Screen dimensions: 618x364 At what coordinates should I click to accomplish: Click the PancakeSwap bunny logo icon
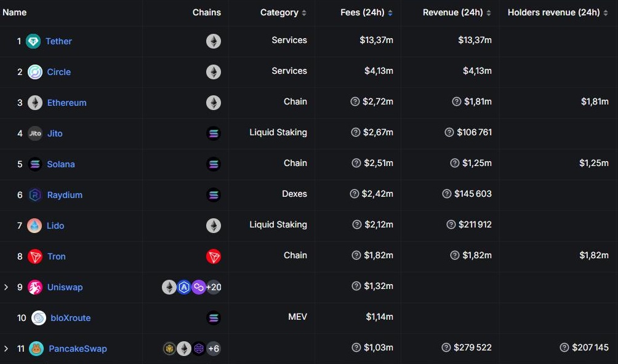[36, 349]
